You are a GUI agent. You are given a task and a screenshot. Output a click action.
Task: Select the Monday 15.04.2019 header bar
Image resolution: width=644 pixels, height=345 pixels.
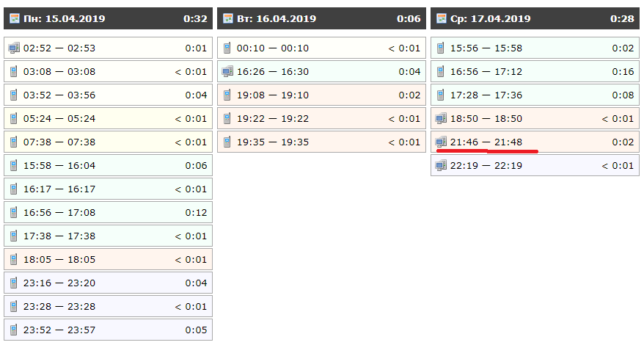[108, 18]
